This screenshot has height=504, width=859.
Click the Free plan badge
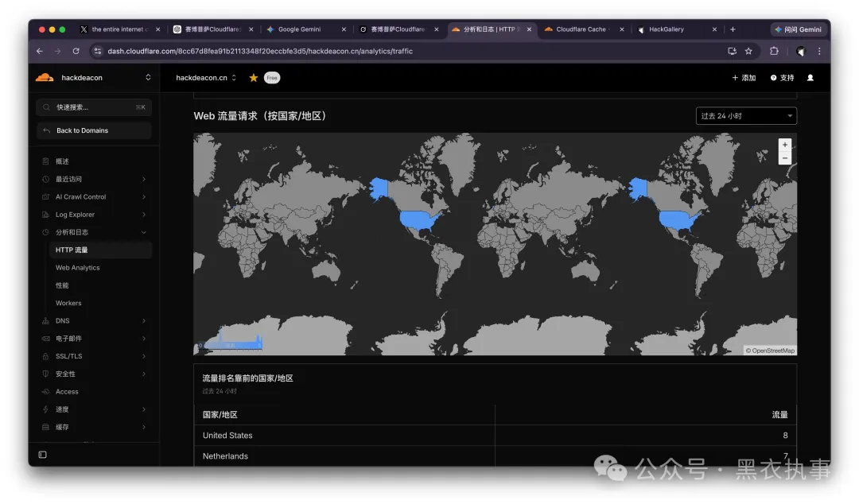pyautogui.click(x=272, y=78)
